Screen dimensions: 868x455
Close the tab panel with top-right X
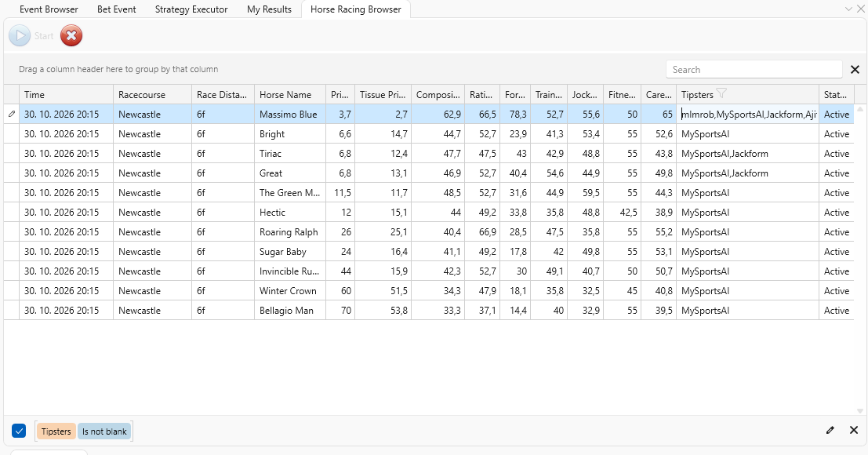tap(860, 9)
